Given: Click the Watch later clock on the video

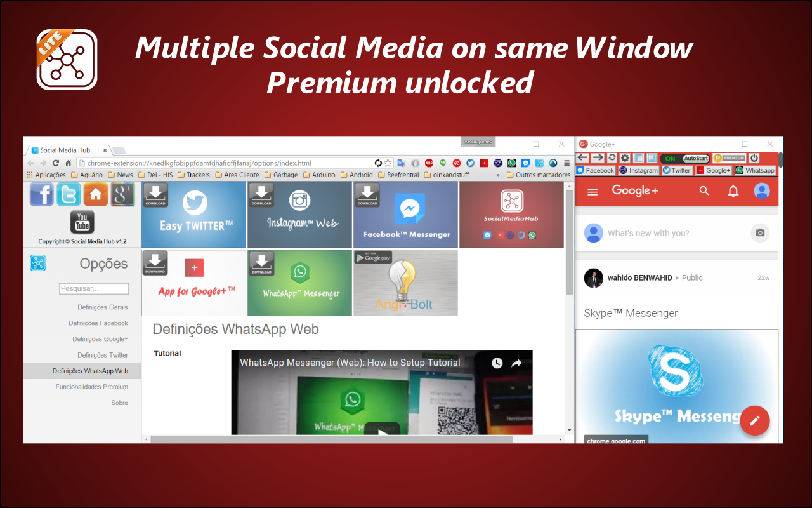Looking at the screenshot, I should pyautogui.click(x=497, y=363).
